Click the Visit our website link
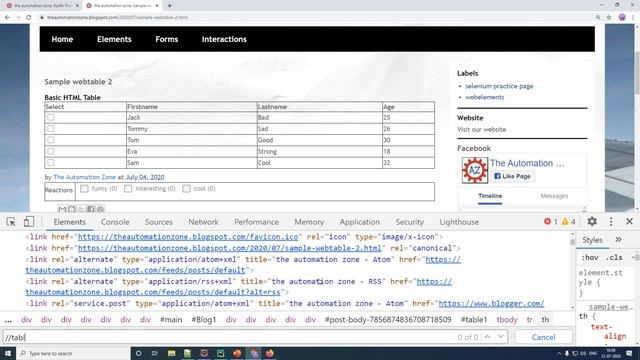 482,129
